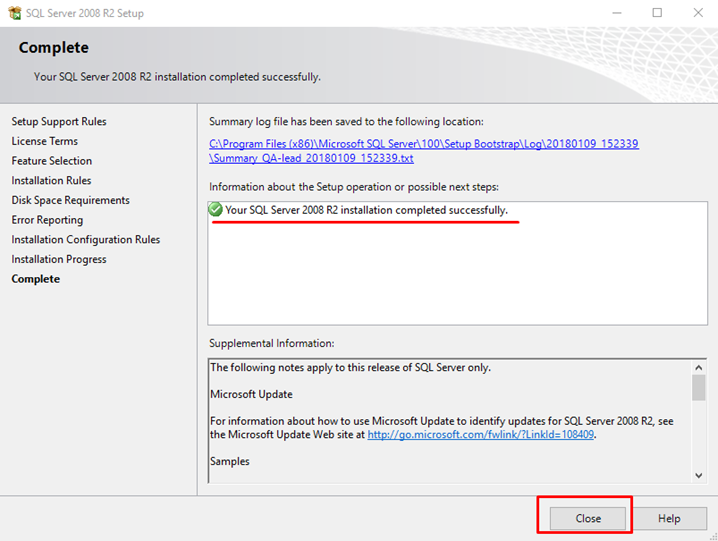The width and height of the screenshot is (718, 541).
Task: Go to the Feature Selection step
Action: [52, 161]
